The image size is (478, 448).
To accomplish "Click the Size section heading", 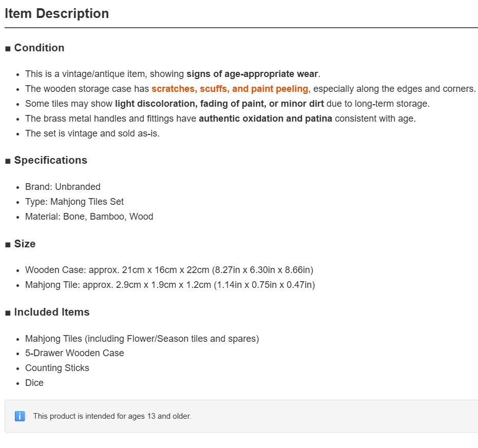I will pos(25,244).
